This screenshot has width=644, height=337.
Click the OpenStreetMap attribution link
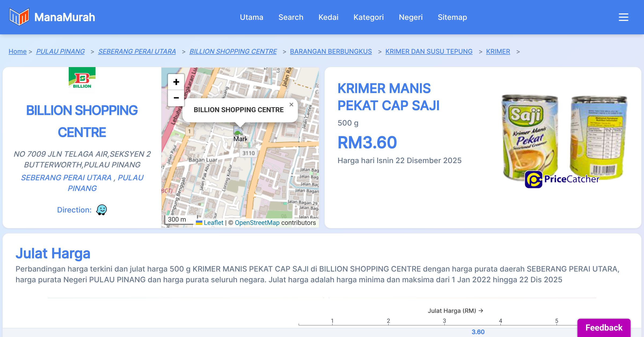tap(257, 223)
